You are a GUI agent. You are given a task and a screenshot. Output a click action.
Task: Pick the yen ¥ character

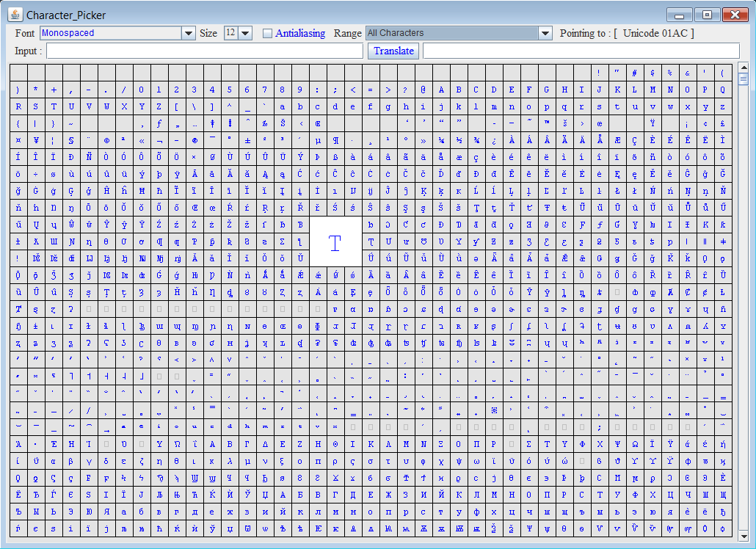tap(36, 140)
